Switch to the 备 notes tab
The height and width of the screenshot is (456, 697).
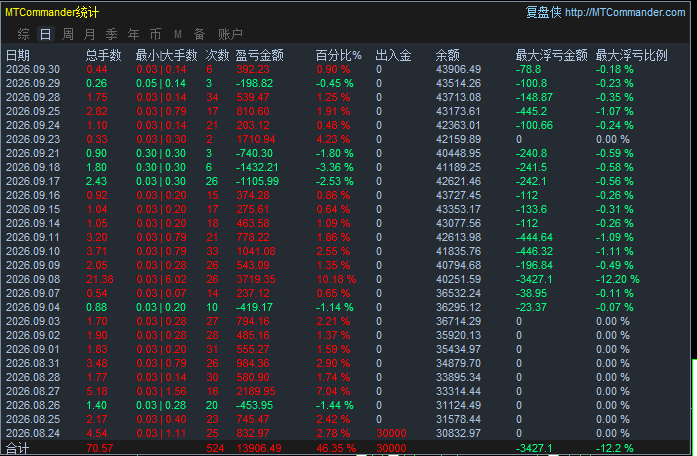(200, 34)
